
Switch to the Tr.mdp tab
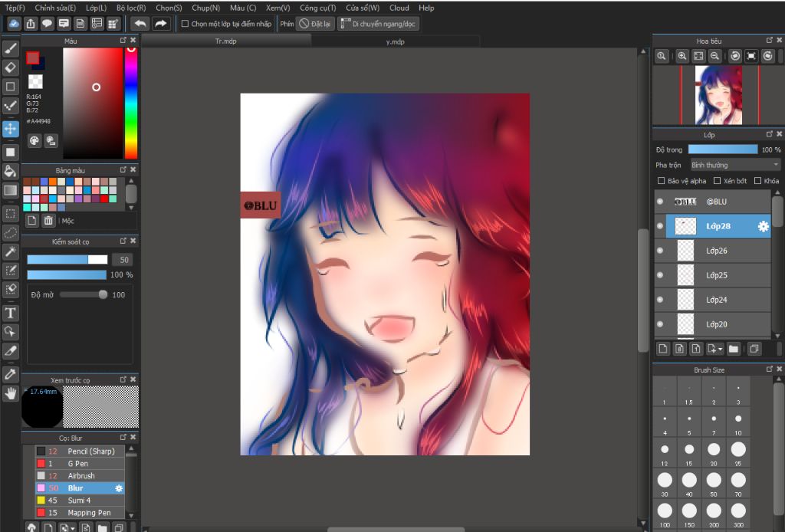(x=226, y=41)
